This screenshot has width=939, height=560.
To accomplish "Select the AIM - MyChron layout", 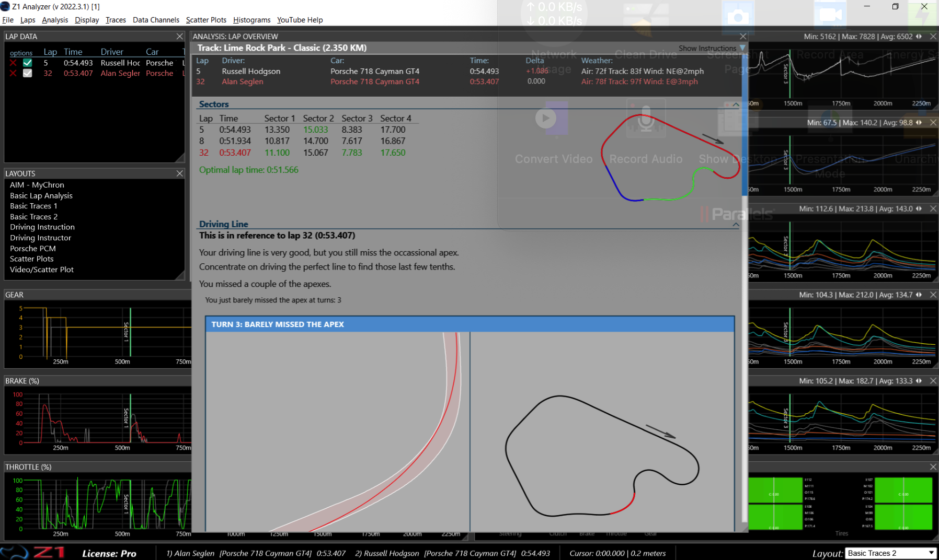I will pos(37,185).
